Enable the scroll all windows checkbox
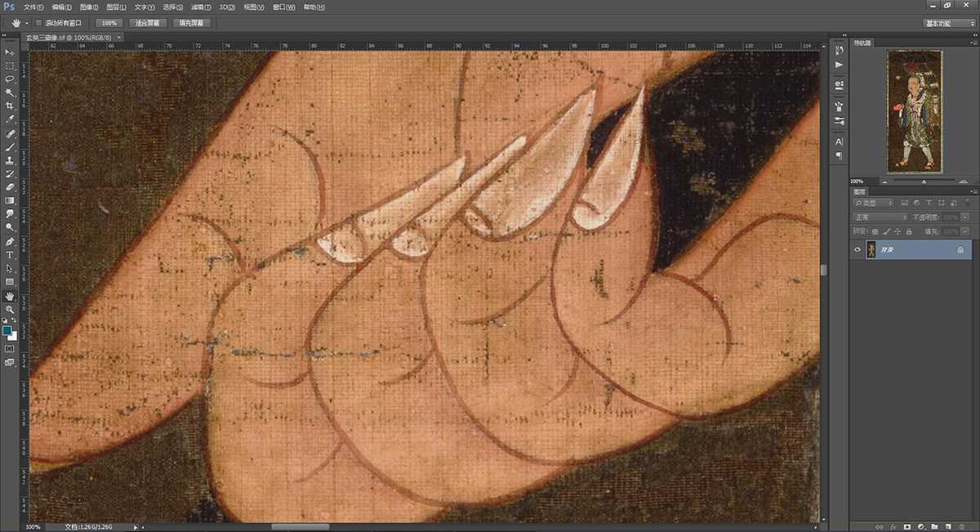The height and width of the screenshot is (532, 980). (x=38, y=23)
